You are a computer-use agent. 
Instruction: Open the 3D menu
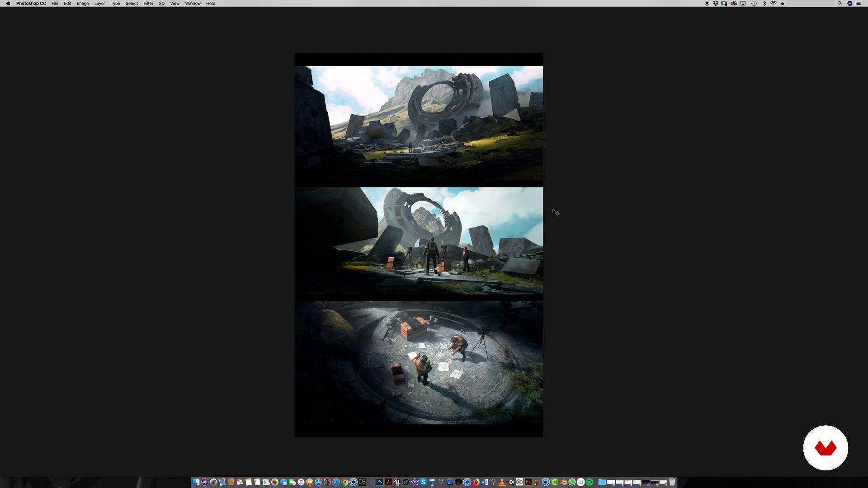[161, 3]
